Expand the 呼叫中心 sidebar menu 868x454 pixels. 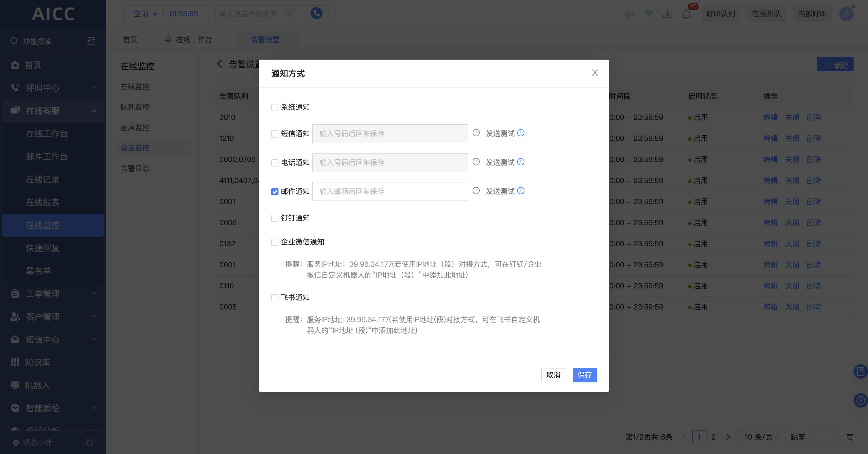point(53,88)
